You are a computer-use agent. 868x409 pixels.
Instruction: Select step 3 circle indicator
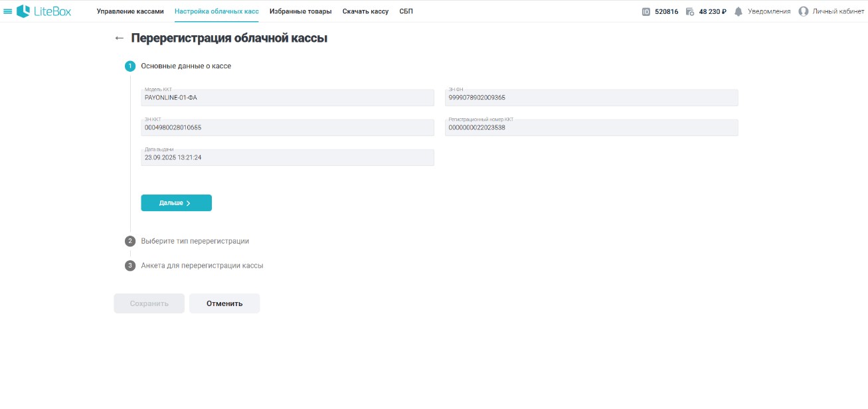pyautogui.click(x=130, y=266)
